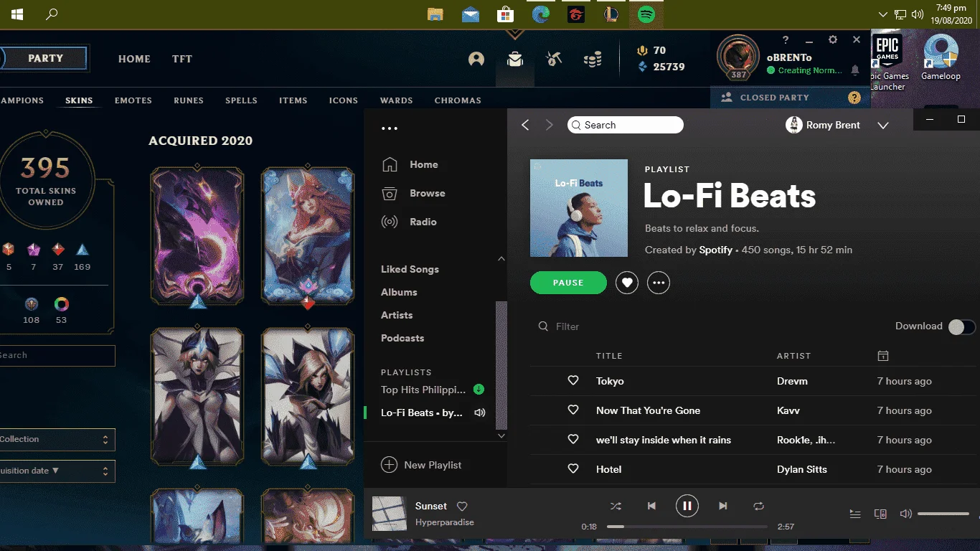980x551 pixels.
Task: Skip to previous track
Action: point(651,506)
